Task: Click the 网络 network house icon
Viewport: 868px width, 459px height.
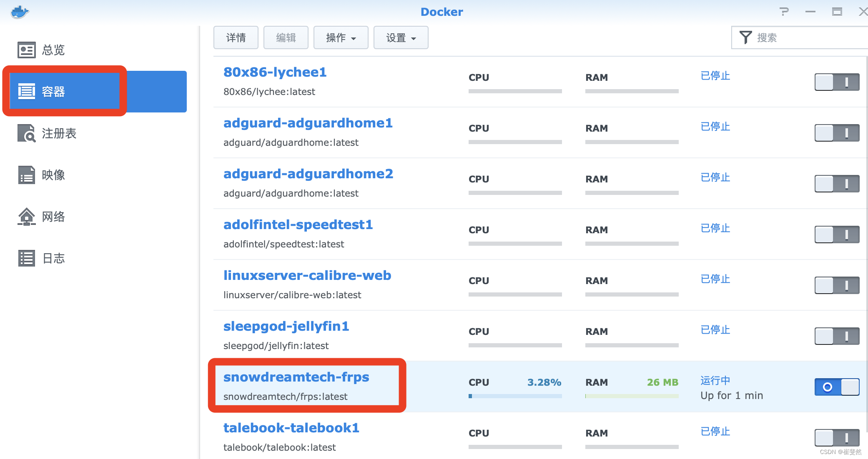Action: [x=27, y=217]
